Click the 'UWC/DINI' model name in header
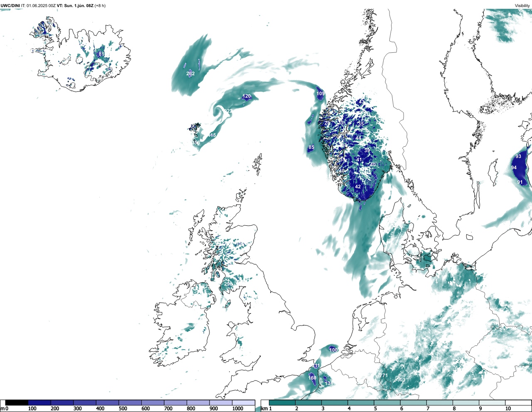The image size is (532, 412). [x=10, y=5]
